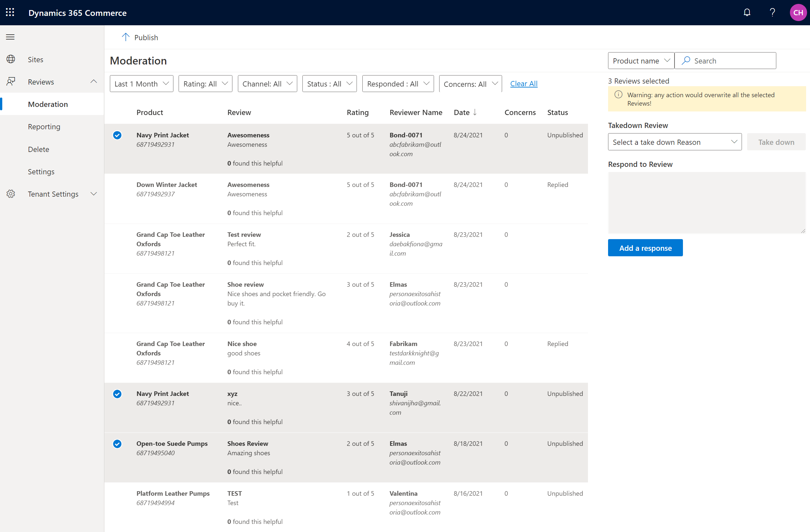Click the global navigation hamburger menu icon

10,36
